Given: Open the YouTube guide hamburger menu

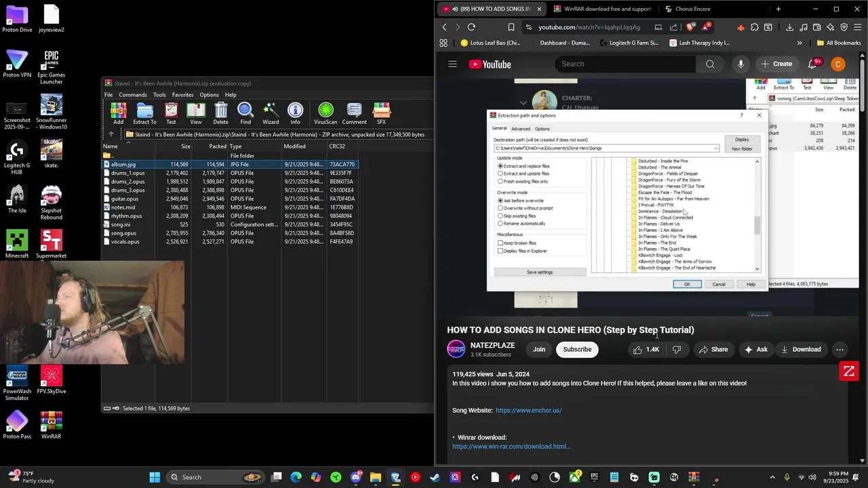Looking at the screenshot, I should click(452, 64).
